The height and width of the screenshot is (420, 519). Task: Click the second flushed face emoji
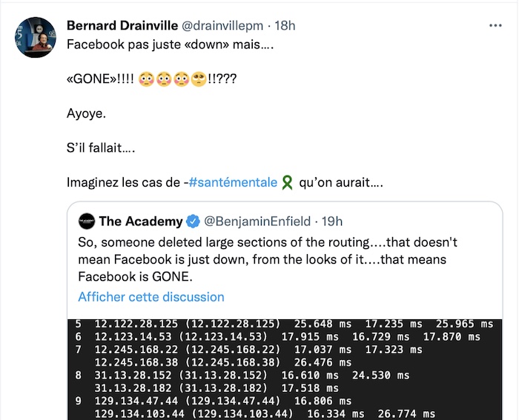tap(164, 79)
